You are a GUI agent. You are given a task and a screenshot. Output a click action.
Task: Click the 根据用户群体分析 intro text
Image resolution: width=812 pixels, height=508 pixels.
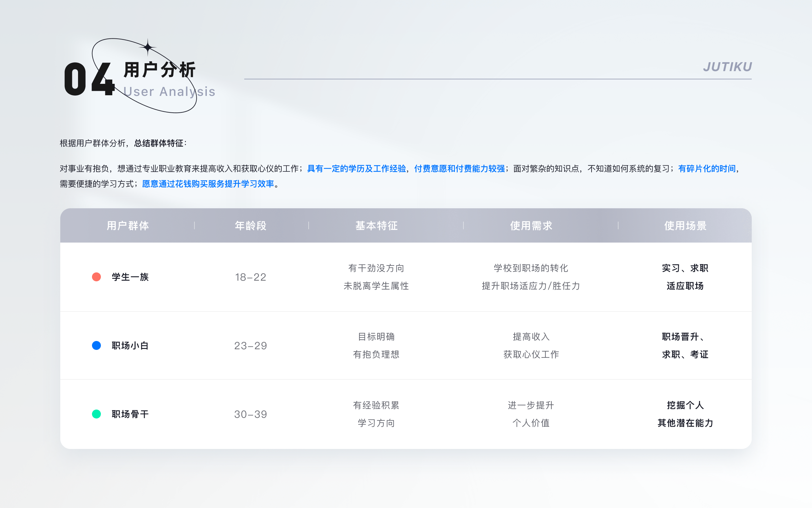click(x=93, y=143)
